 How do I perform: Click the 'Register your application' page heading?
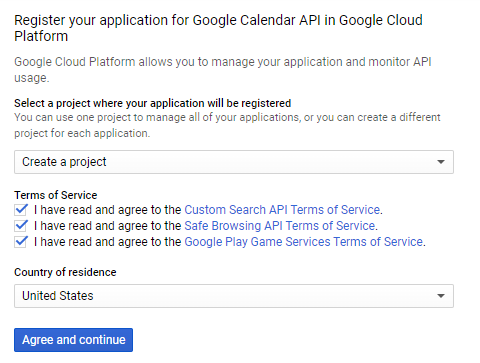click(218, 28)
